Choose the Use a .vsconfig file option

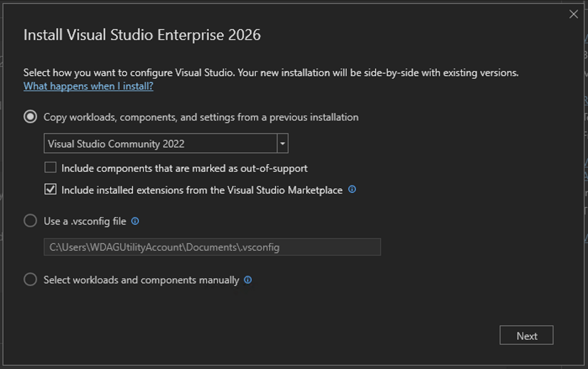click(31, 221)
